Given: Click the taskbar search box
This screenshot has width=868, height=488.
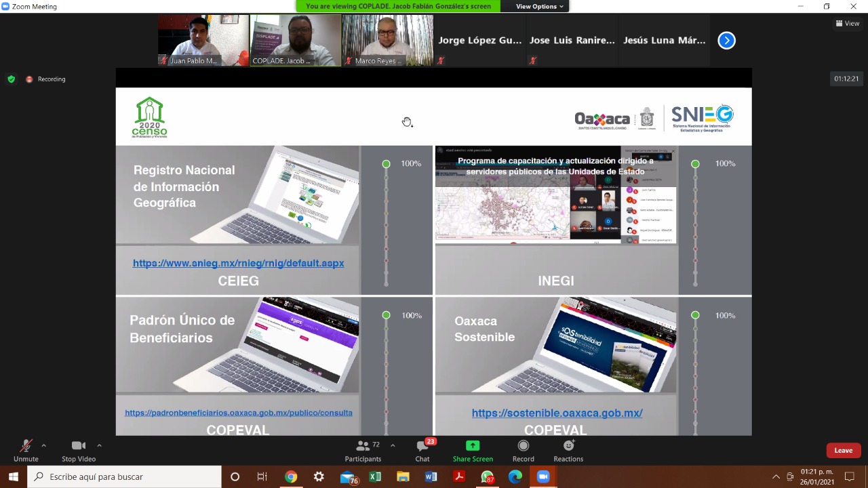Looking at the screenshot, I should 124,476.
